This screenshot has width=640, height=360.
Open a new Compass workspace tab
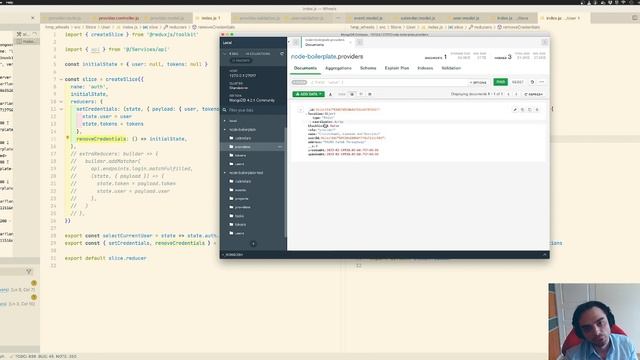[x=360, y=42]
